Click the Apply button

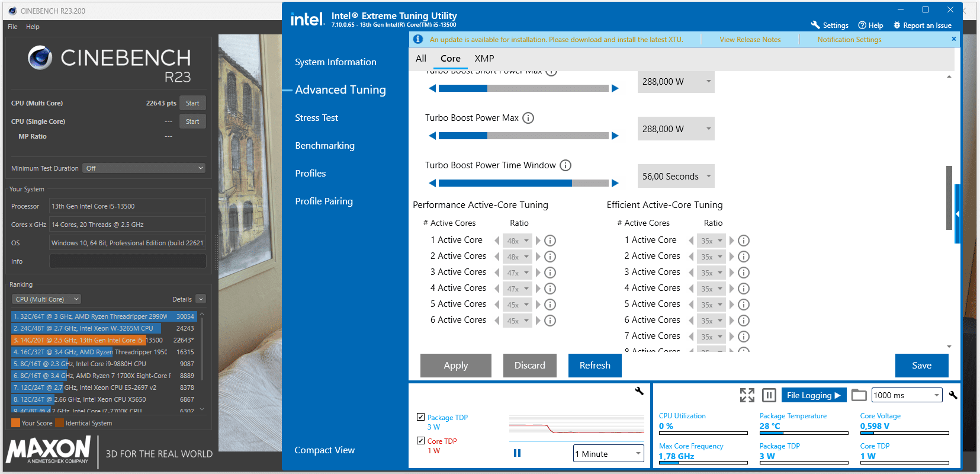click(x=456, y=366)
